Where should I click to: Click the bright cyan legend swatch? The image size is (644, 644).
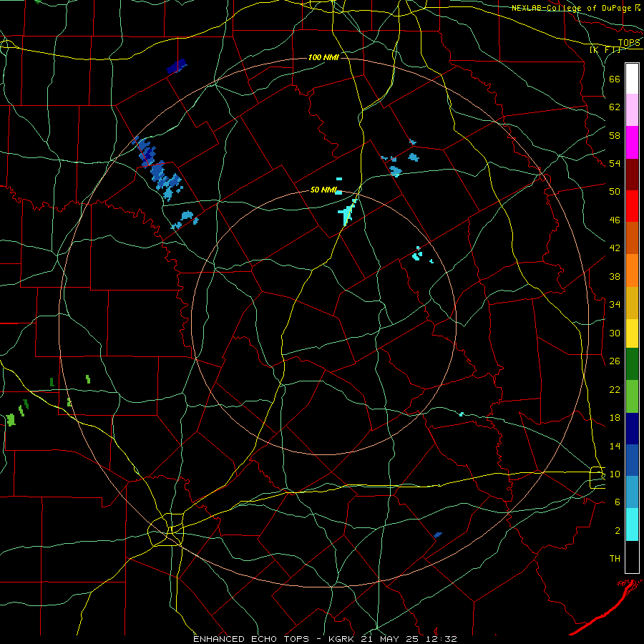coord(632,525)
